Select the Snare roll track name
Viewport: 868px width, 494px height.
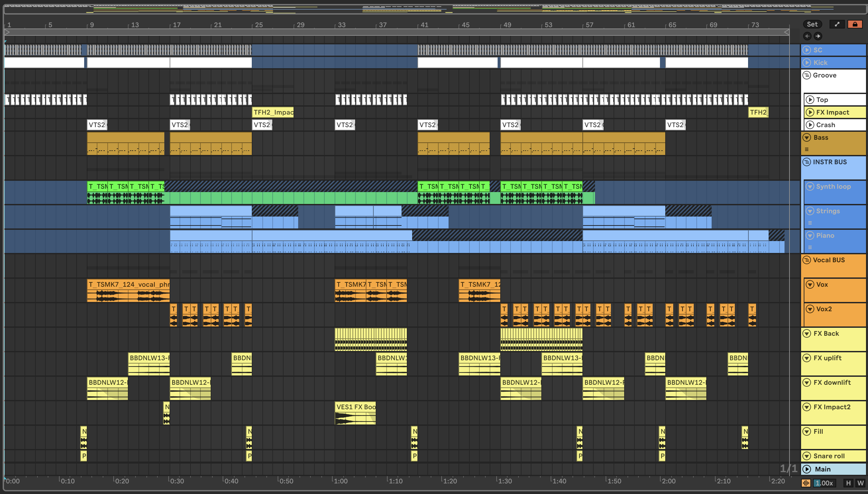829,456
